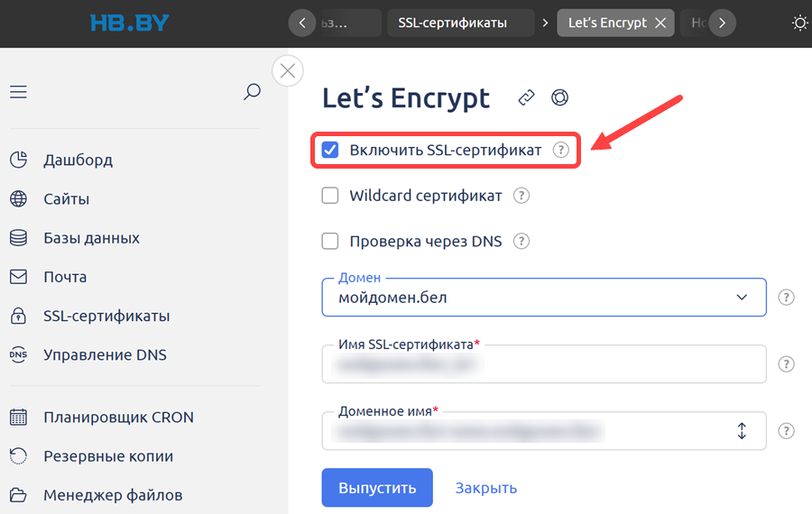Check the Проверка через DNS option
812x514 pixels.
click(x=330, y=241)
